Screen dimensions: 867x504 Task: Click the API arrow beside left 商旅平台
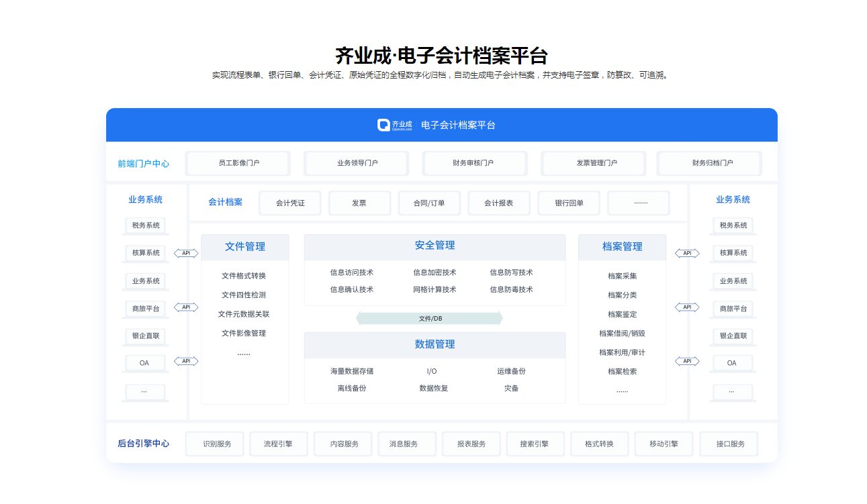186,307
